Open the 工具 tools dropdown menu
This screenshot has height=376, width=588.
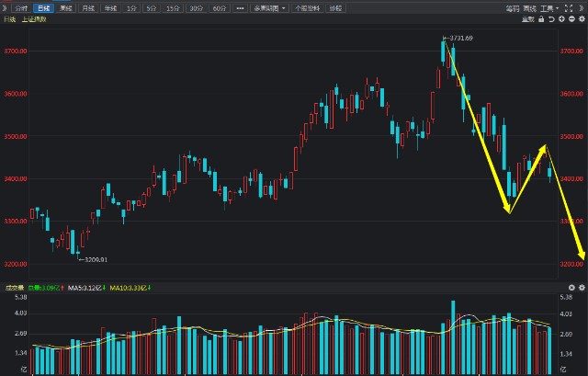point(549,8)
